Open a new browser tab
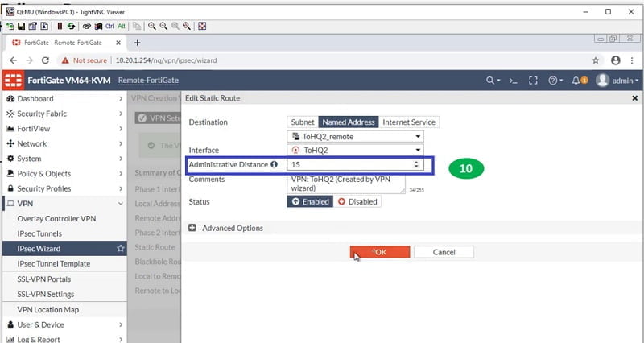Image resolution: width=644 pixels, height=343 pixels. click(x=137, y=43)
